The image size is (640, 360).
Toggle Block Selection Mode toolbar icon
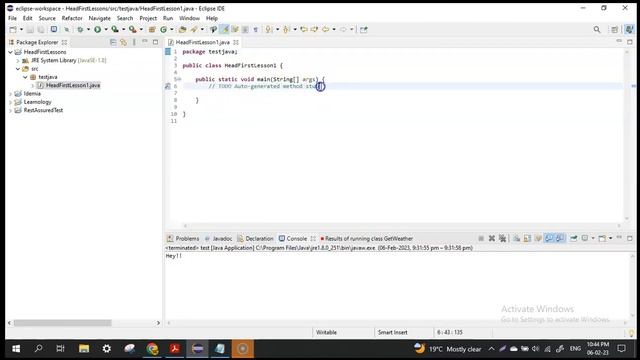click(245, 29)
